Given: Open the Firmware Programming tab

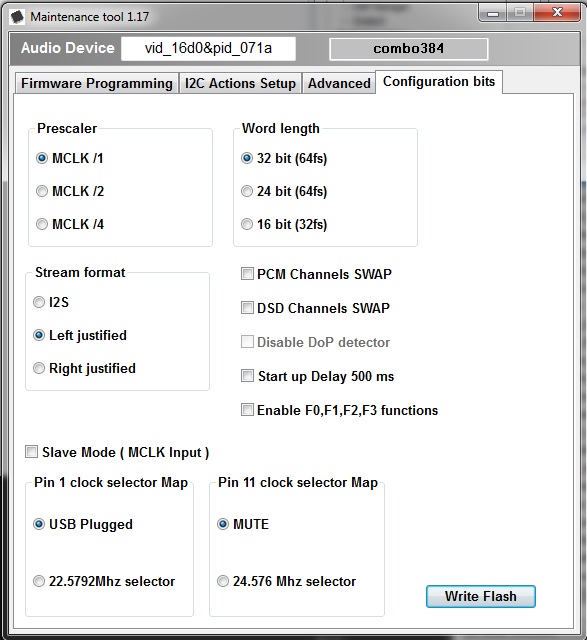Looking at the screenshot, I should coord(97,83).
